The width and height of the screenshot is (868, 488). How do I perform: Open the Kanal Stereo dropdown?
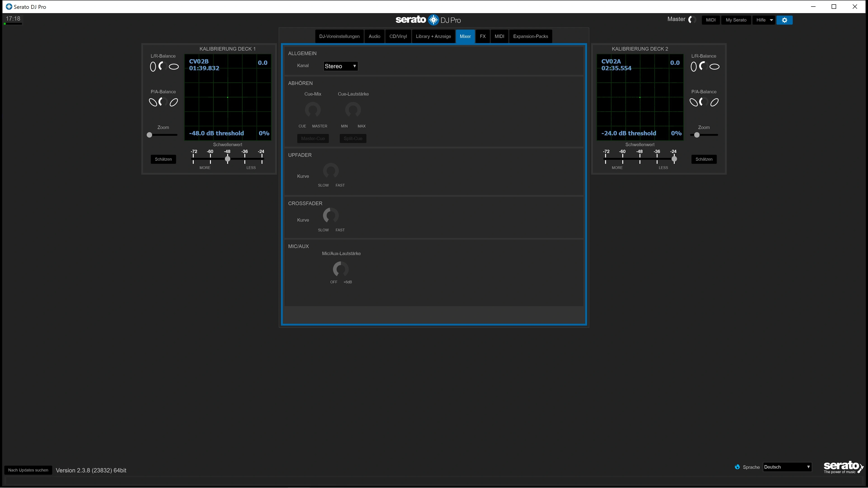point(340,66)
